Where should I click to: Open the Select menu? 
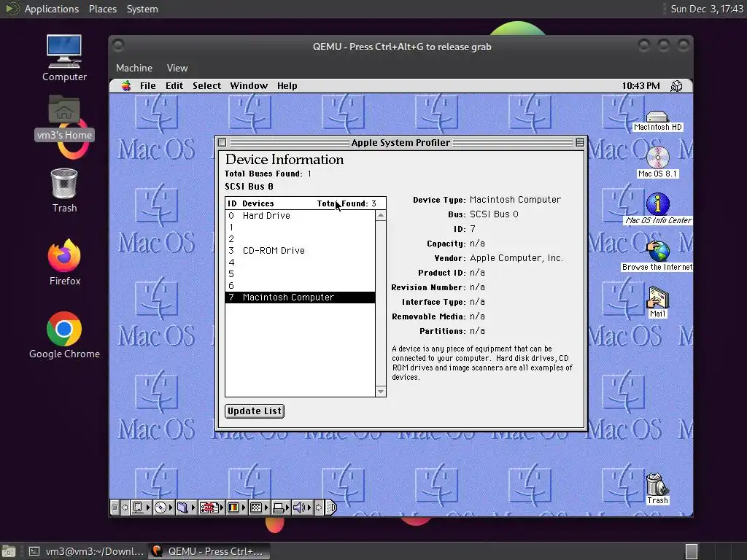(206, 86)
